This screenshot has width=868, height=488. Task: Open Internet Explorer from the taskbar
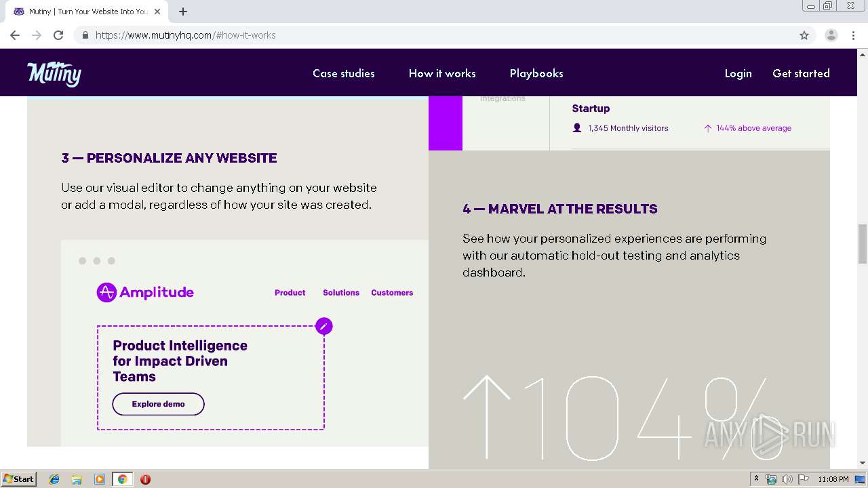click(x=54, y=479)
